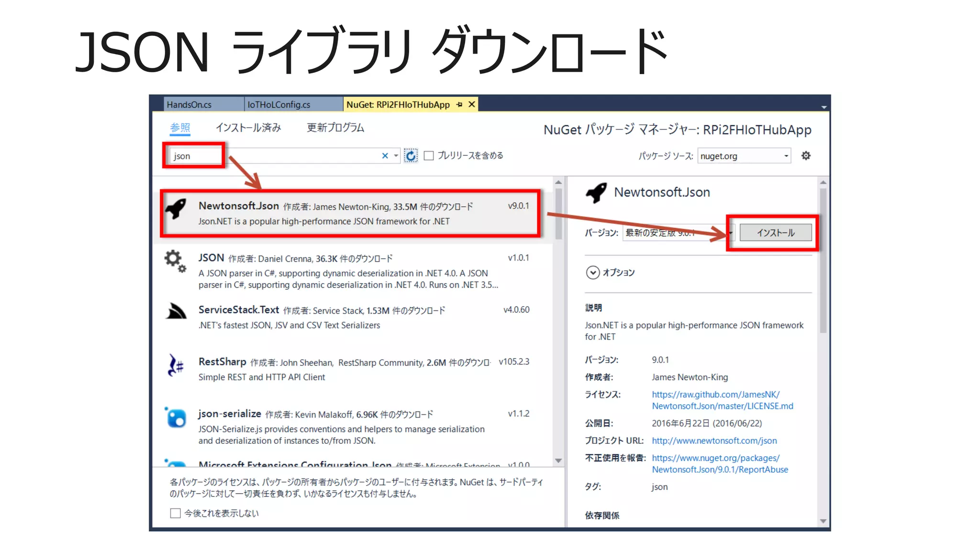Click the 依存関係 heading
This screenshot has height=551, width=980.
tap(602, 516)
